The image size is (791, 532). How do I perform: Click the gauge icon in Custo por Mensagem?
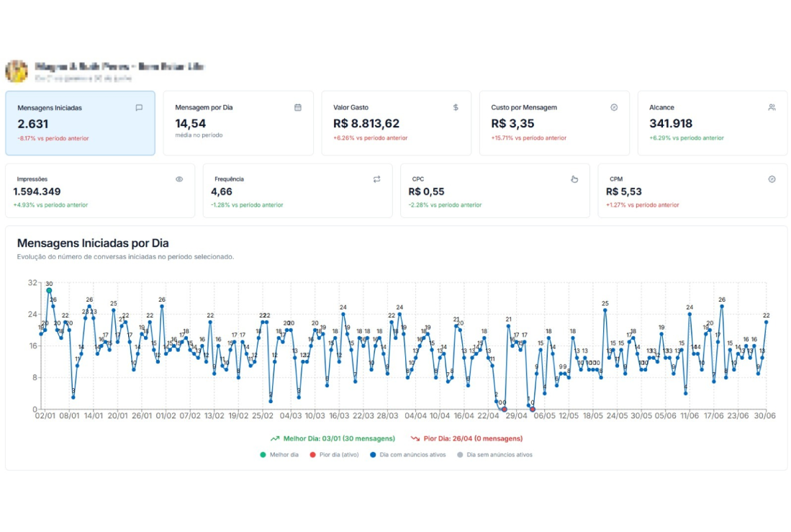click(x=614, y=107)
